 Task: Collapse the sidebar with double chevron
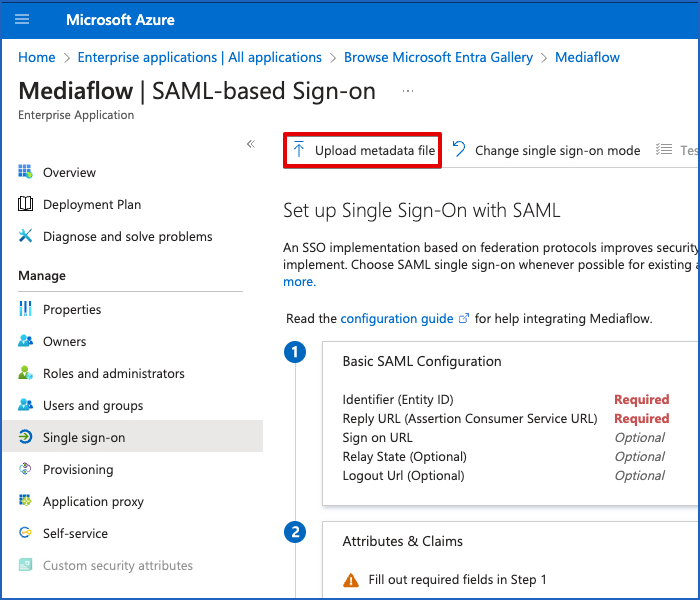tap(251, 144)
